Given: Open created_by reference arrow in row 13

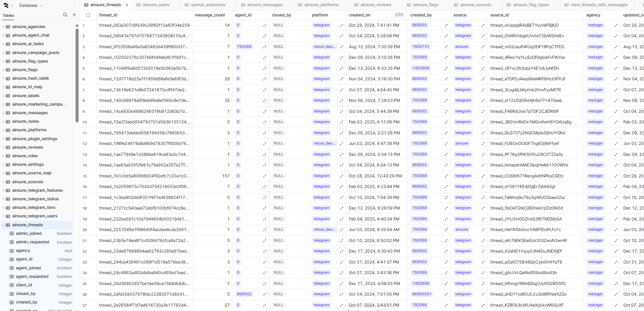Looking at the screenshot, I should [x=446, y=154].
